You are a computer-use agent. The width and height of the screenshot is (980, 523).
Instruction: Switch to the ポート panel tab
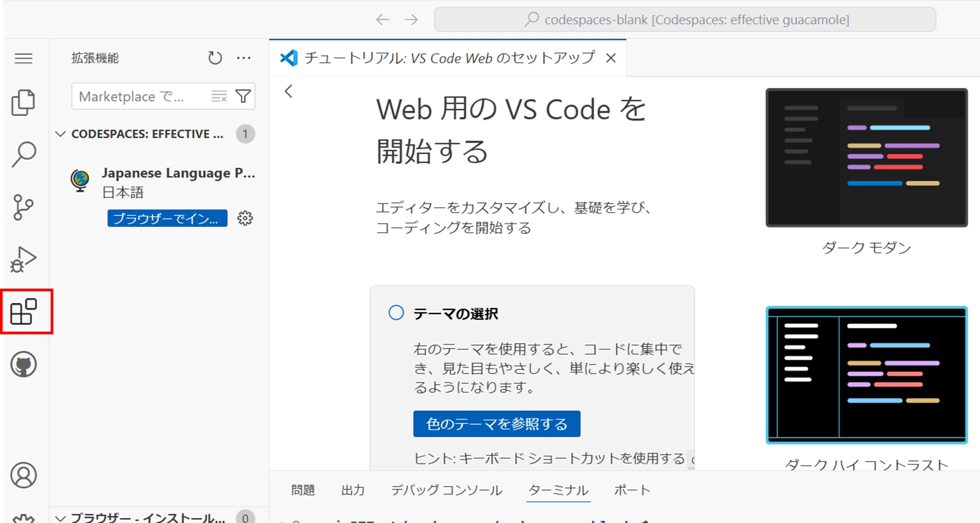click(632, 490)
